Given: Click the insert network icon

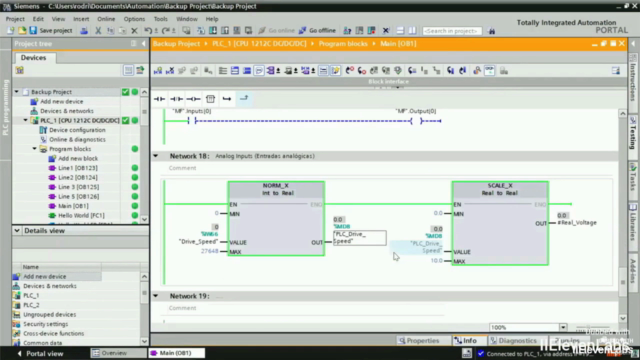Looking at the screenshot, I should (158, 71).
